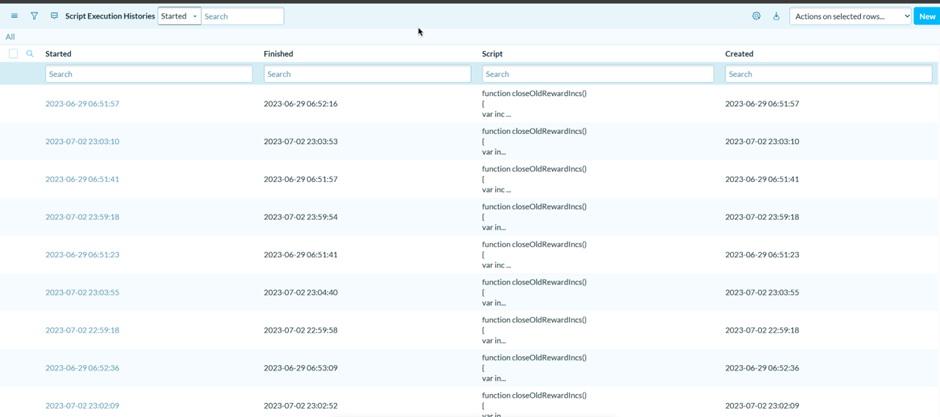Open record started 2023-07-02 23:03:10

pos(82,141)
